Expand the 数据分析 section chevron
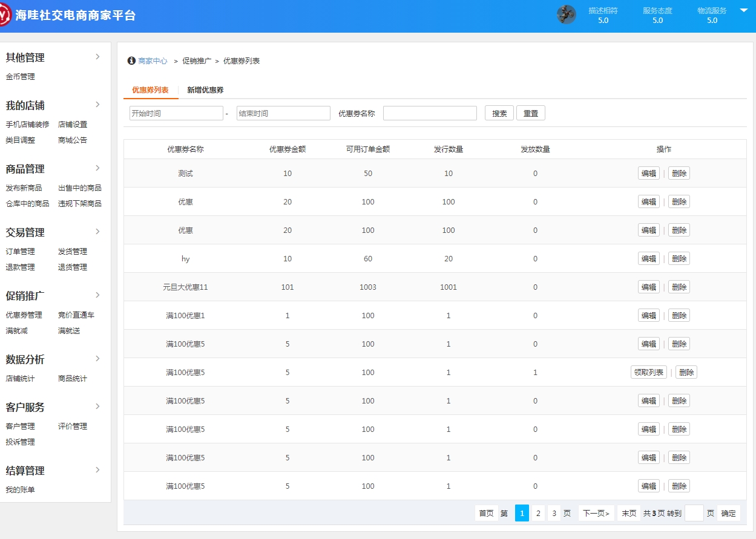 tap(97, 359)
